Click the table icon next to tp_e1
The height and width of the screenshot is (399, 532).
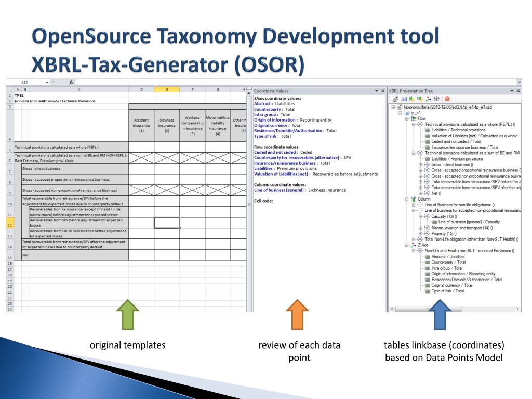406,113
